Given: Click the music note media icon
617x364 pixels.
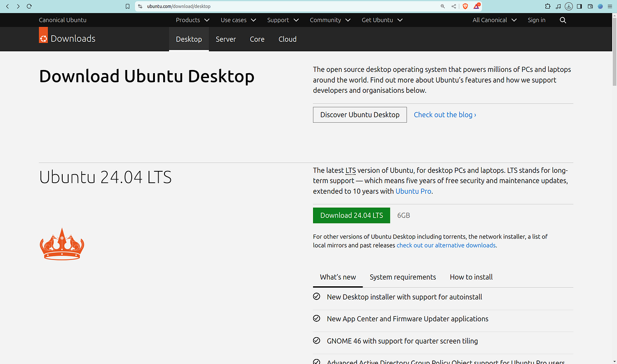Looking at the screenshot, I should coord(558,6).
